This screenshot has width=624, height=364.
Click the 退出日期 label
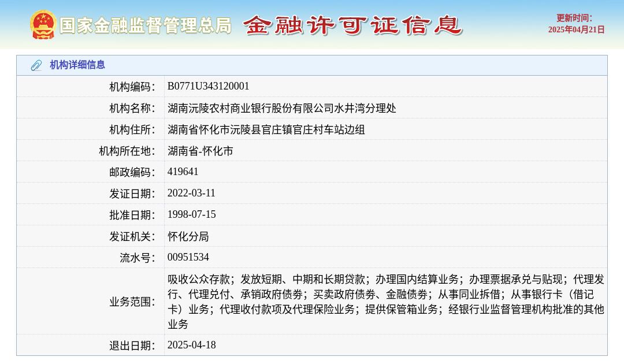(x=132, y=346)
